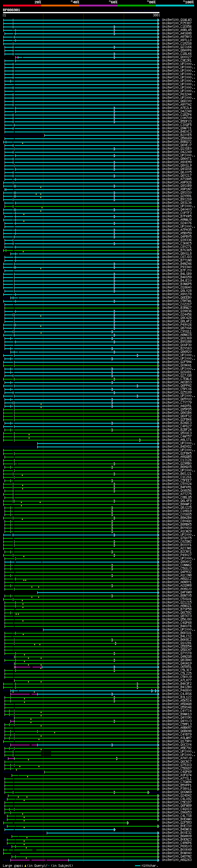Select the label UniRef100_Q2I164
The image size is (197, 868).
[x=177, y=47]
